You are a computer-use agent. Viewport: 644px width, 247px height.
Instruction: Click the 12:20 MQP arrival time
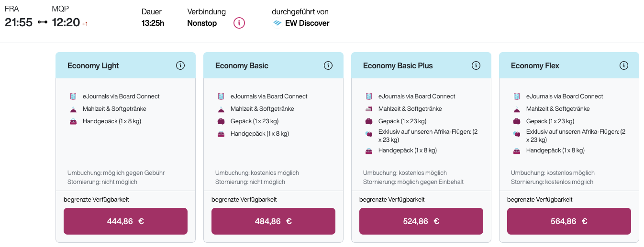[x=66, y=22]
